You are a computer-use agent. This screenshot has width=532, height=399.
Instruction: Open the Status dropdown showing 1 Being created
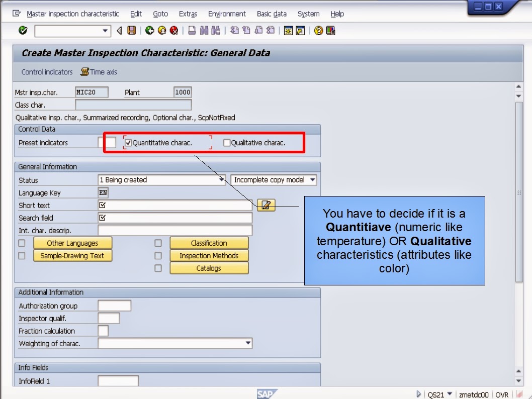coord(222,180)
